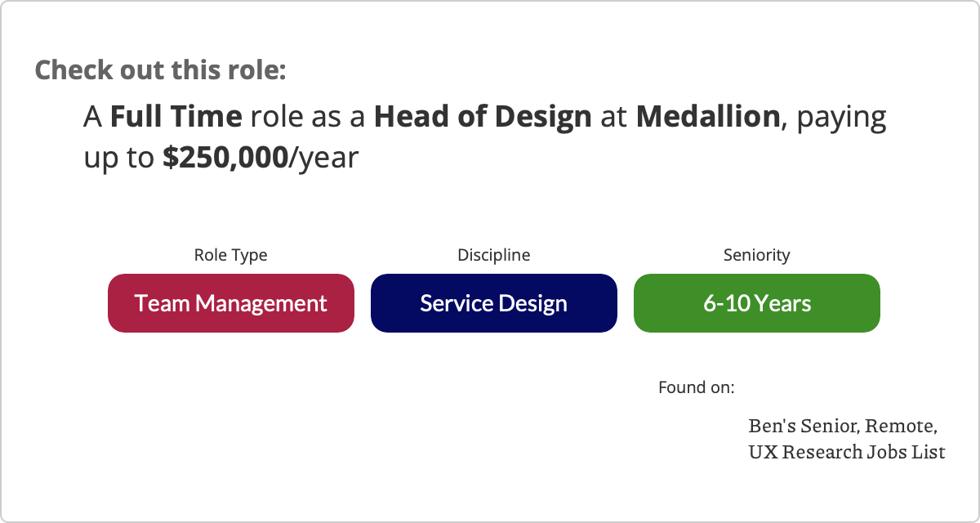Click the "Found on:" label
The height and width of the screenshot is (523, 980).
[696, 387]
